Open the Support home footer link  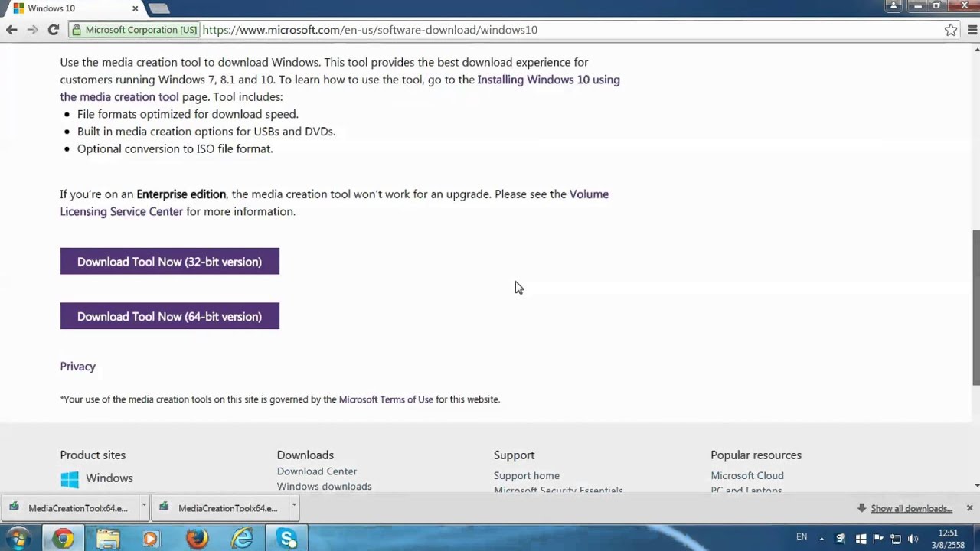click(527, 476)
